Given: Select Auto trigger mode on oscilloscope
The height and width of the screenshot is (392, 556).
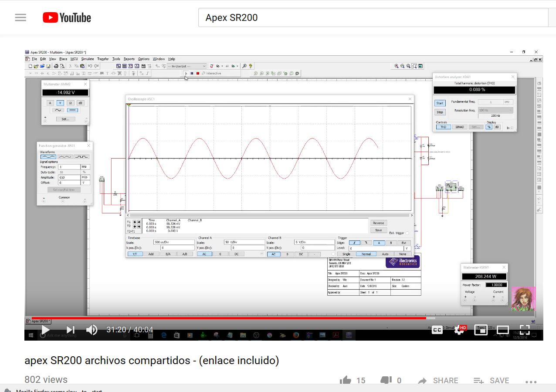Looking at the screenshot, I should tap(385, 254).
